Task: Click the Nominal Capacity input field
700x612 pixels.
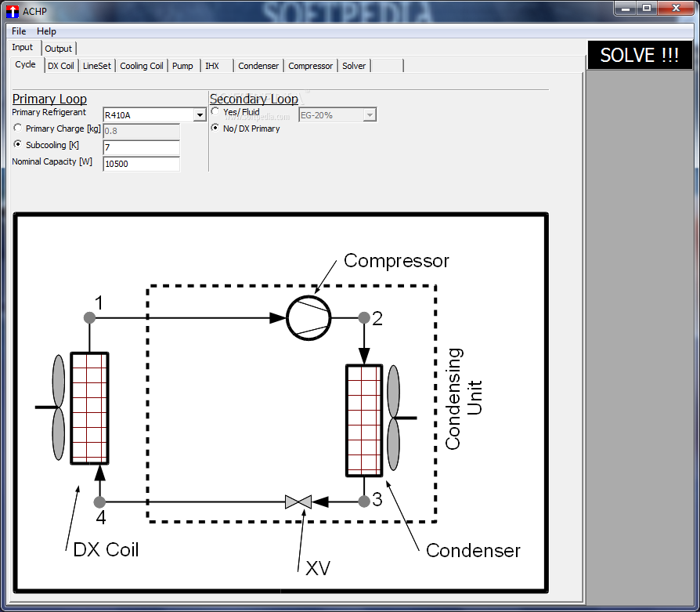Action: 141,164
